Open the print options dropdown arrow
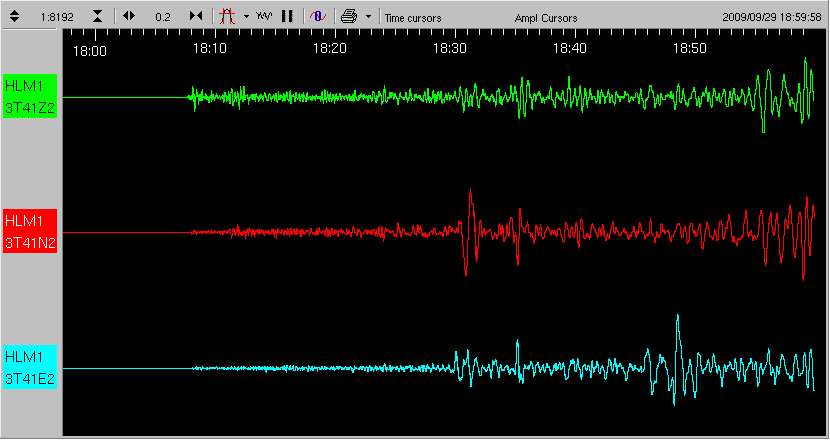The width and height of the screenshot is (830, 440). coord(368,16)
